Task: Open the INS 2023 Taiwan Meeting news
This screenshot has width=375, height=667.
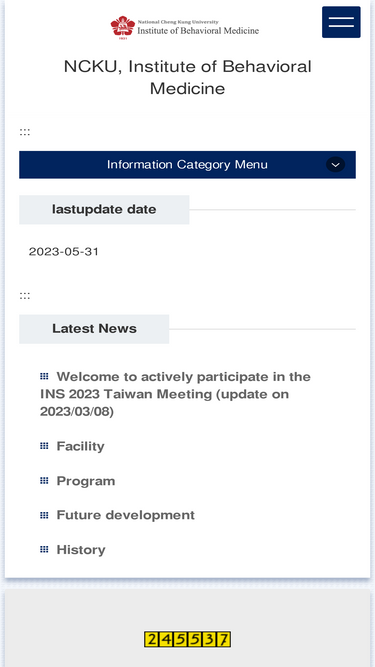Action: (x=175, y=394)
